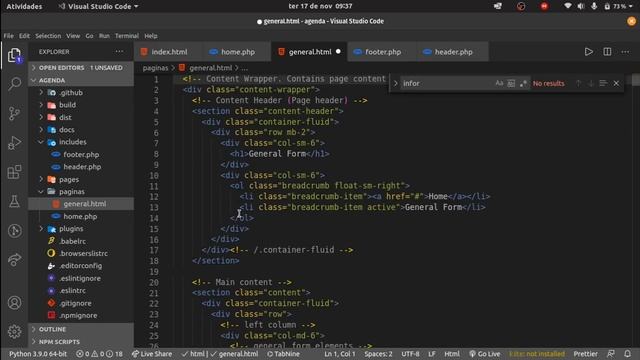Expand the docs folder

[x=81, y=130]
